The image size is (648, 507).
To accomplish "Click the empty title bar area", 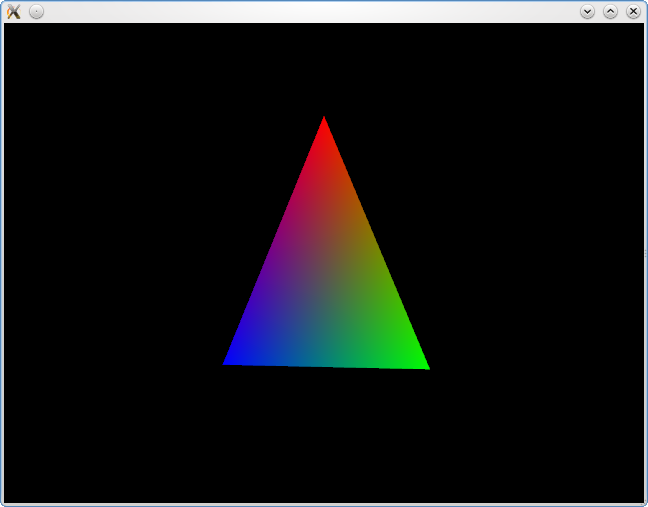I will pyautogui.click(x=300, y=11).
